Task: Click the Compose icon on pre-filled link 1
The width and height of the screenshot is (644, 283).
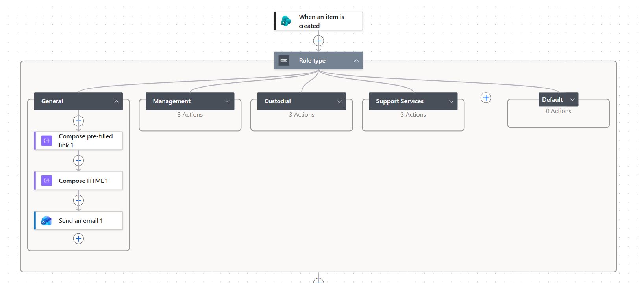Action: pos(47,141)
